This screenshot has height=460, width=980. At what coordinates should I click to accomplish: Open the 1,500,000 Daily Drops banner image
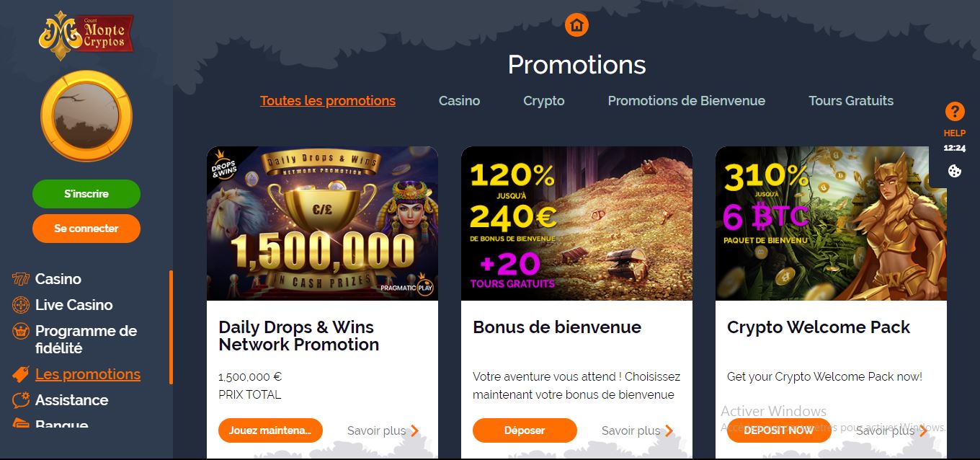click(x=322, y=224)
